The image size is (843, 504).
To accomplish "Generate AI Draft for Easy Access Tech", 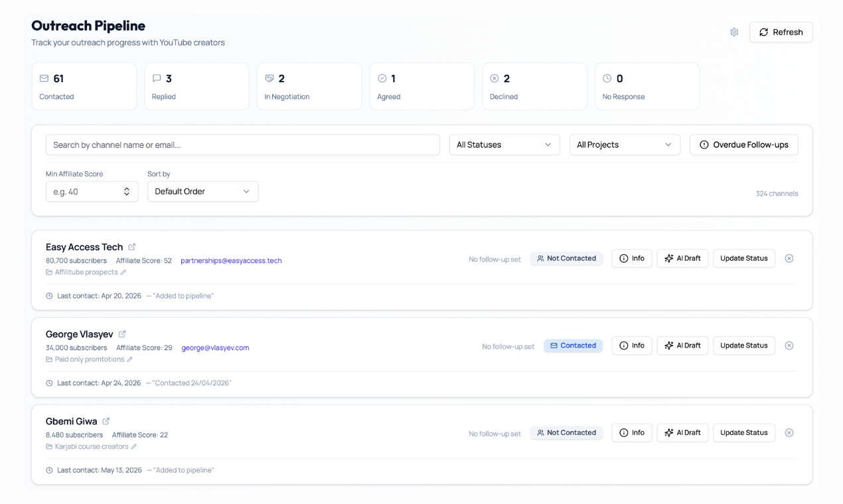I will tap(682, 258).
